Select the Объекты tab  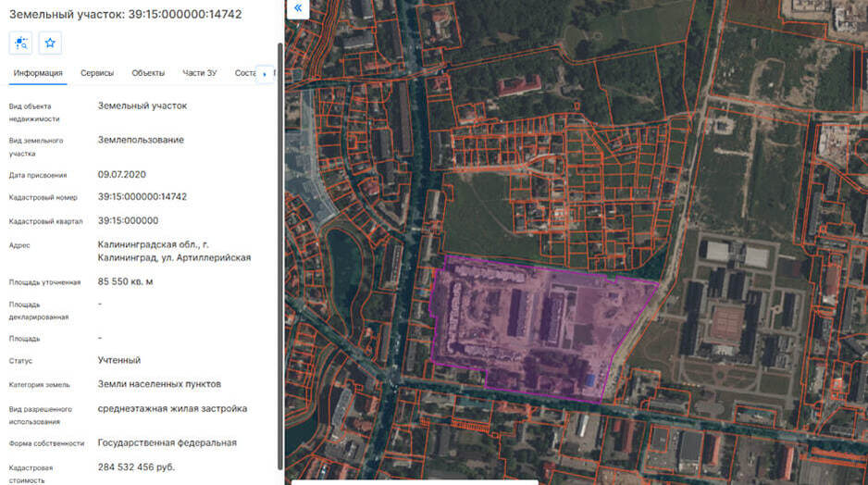pyautogui.click(x=148, y=73)
